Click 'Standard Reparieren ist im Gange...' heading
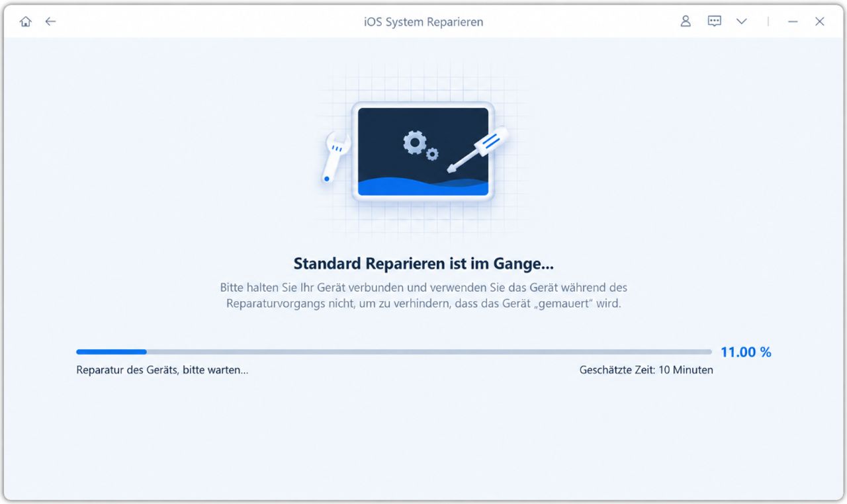Screen dimensions: 847x504 423,263
